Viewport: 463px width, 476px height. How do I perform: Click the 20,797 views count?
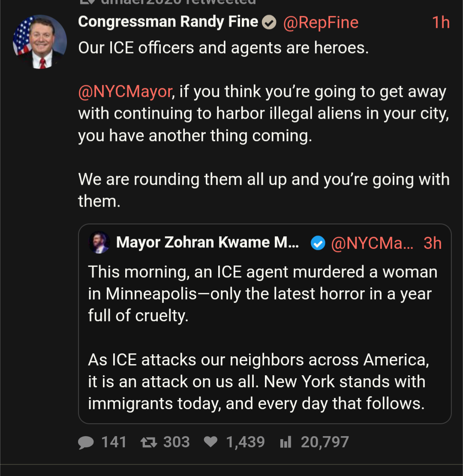325,442
